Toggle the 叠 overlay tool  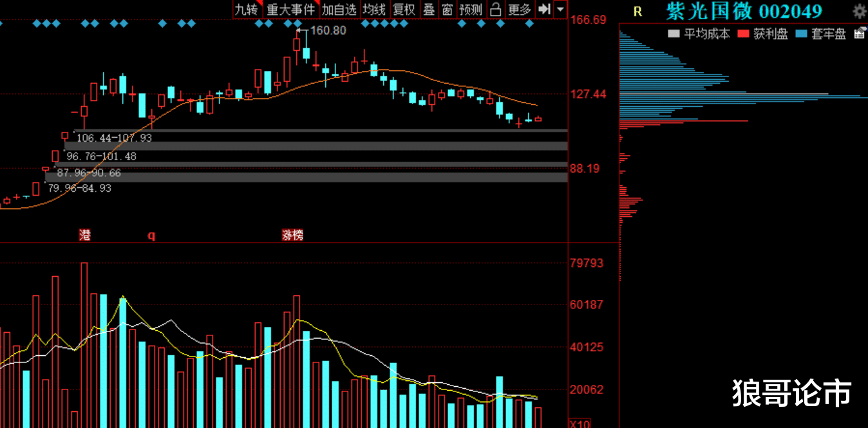pyautogui.click(x=429, y=9)
